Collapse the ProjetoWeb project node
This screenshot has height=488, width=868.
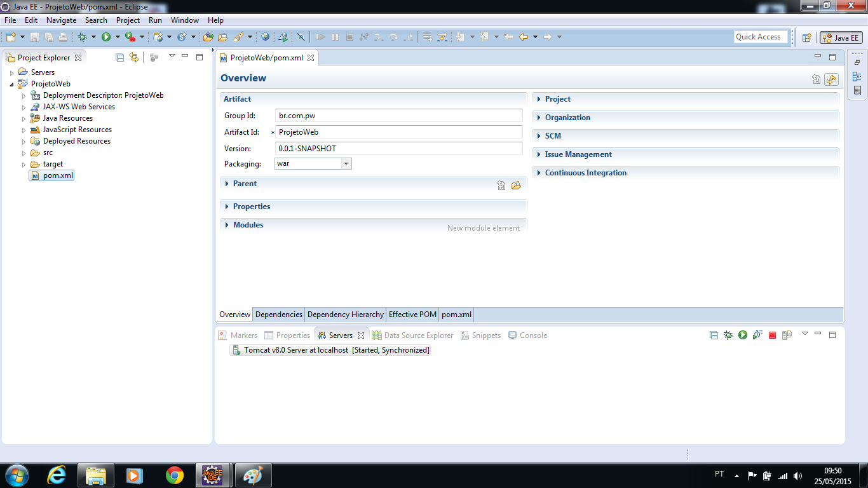11,85
